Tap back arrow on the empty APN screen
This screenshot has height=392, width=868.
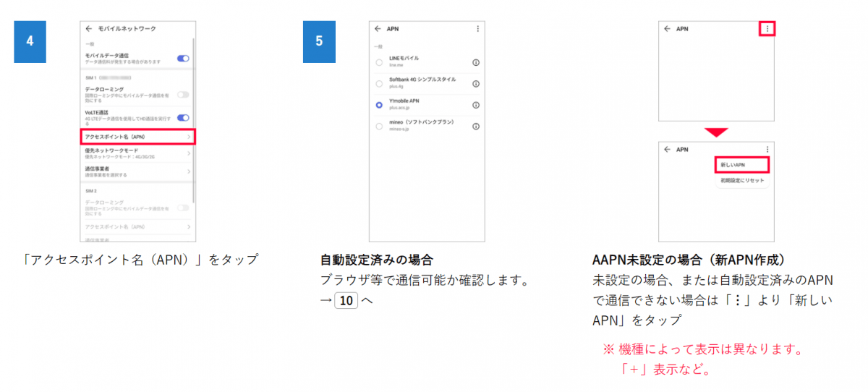click(x=668, y=29)
